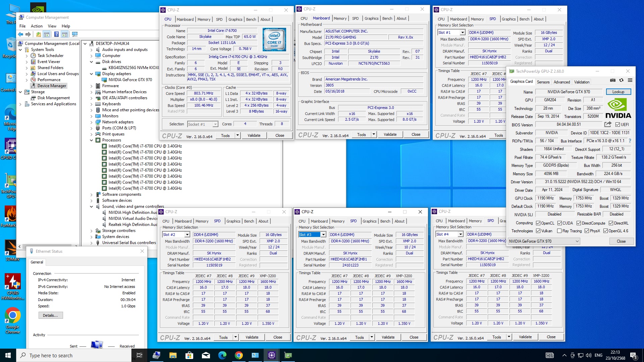Toggle the OpenCL checkbox in GPU-Z

538,223
